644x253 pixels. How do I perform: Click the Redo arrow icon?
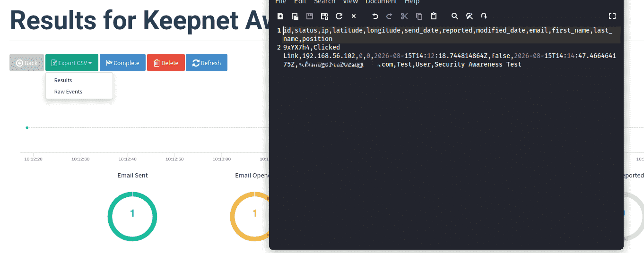pyautogui.click(x=390, y=16)
